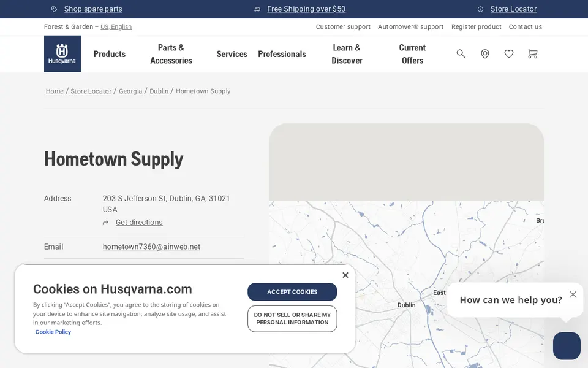The width and height of the screenshot is (588, 368).
Task: Open the Professionals menu
Action: tap(282, 54)
